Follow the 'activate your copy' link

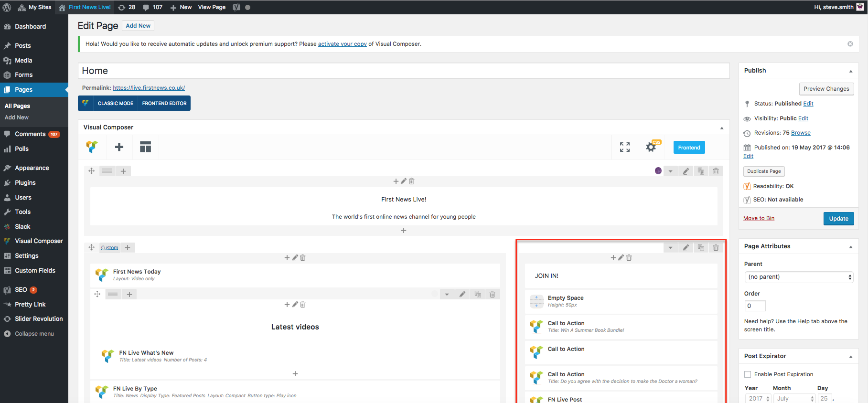tap(343, 44)
